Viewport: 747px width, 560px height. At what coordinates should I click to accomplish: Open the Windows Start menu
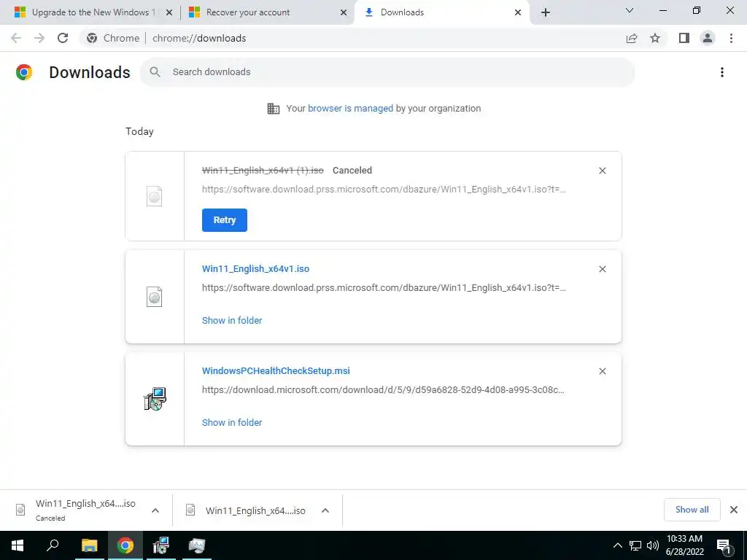(18, 545)
